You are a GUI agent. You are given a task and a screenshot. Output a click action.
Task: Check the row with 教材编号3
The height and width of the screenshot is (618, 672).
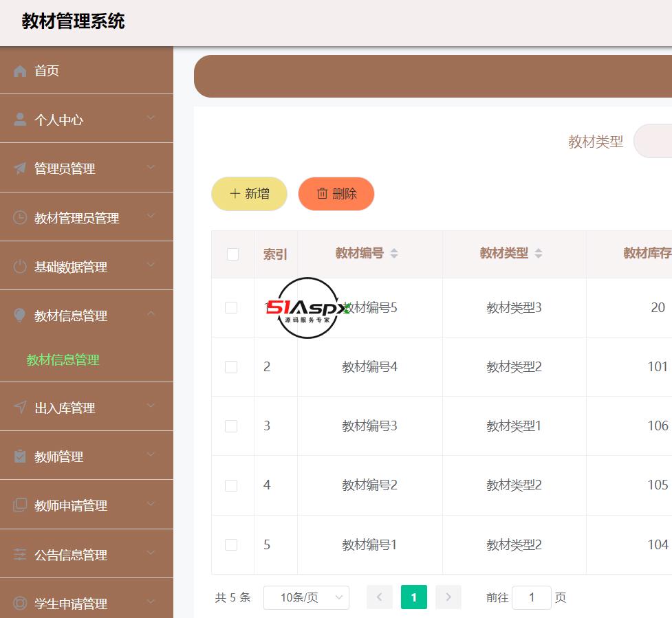tap(231, 426)
